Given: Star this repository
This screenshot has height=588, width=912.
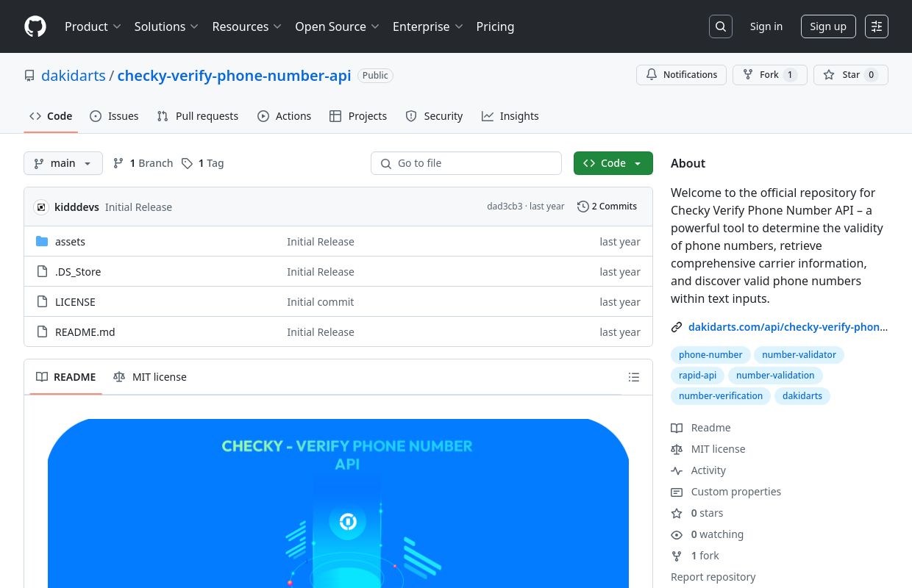Looking at the screenshot, I should point(851,75).
